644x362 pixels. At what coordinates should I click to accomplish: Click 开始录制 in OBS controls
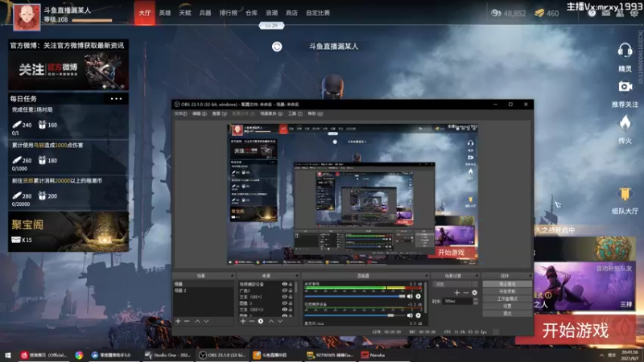tap(507, 291)
